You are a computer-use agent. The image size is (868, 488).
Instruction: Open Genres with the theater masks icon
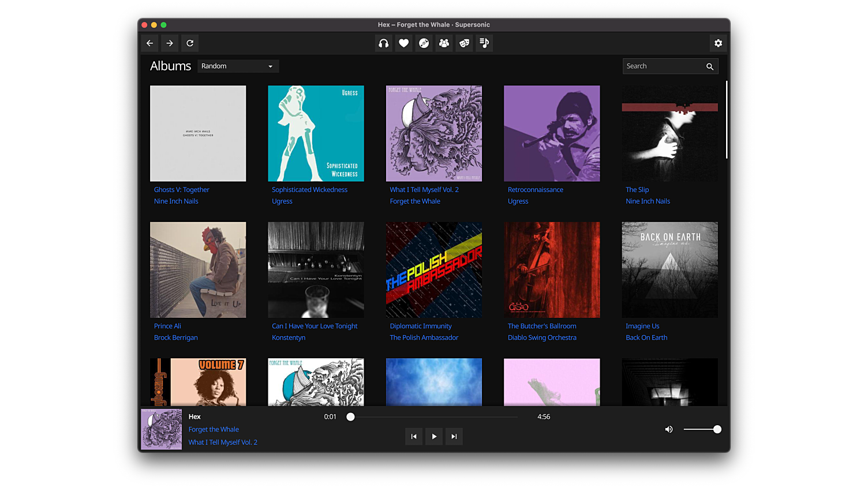coord(464,43)
